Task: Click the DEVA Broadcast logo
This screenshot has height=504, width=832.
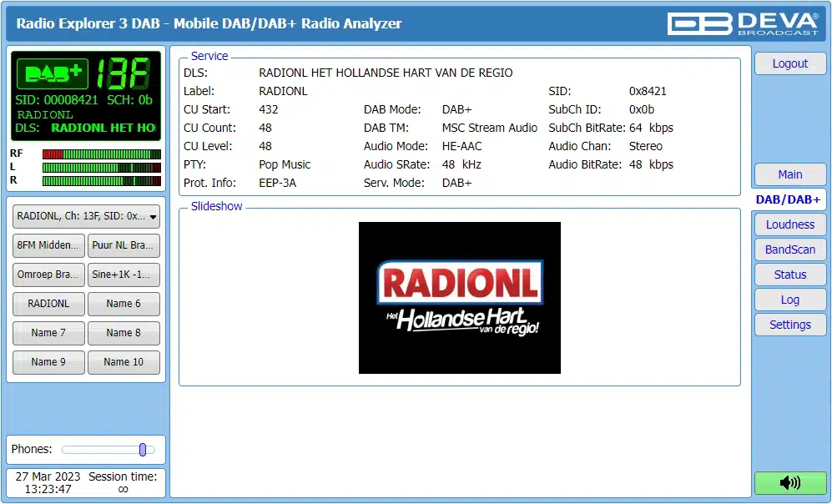Action: (x=743, y=23)
